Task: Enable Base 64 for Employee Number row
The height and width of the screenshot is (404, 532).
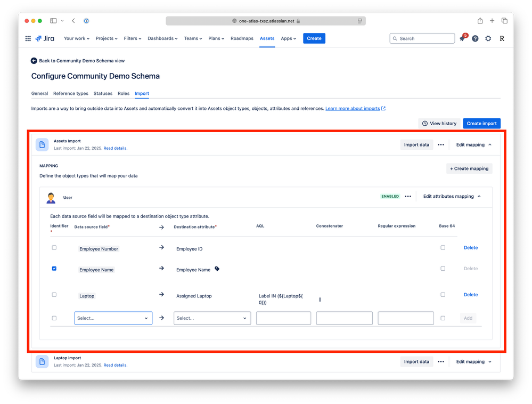Action: click(443, 247)
